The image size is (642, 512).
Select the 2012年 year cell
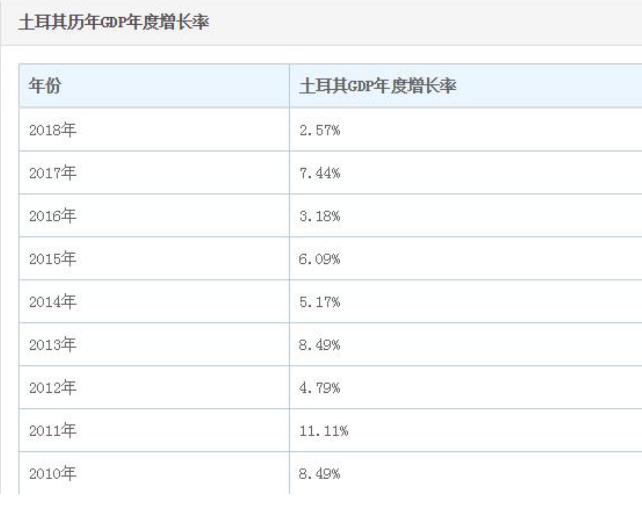pyautogui.click(x=54, y=388)
